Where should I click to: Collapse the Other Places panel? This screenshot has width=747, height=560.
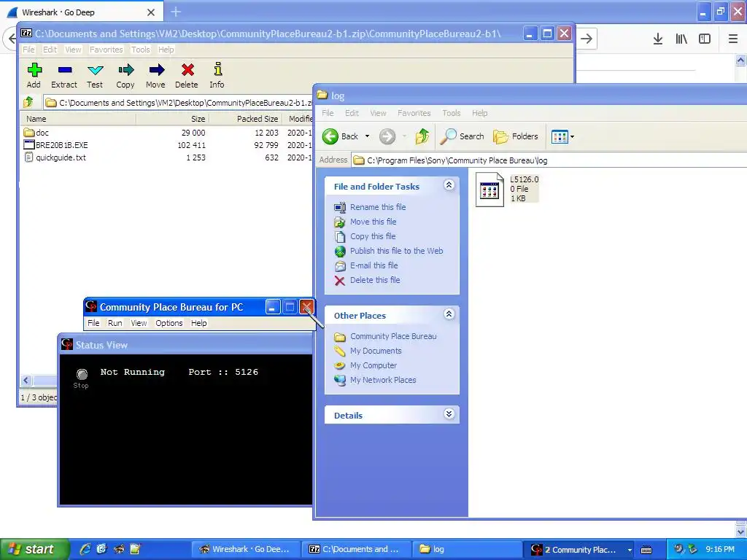(x=449, y=314)
